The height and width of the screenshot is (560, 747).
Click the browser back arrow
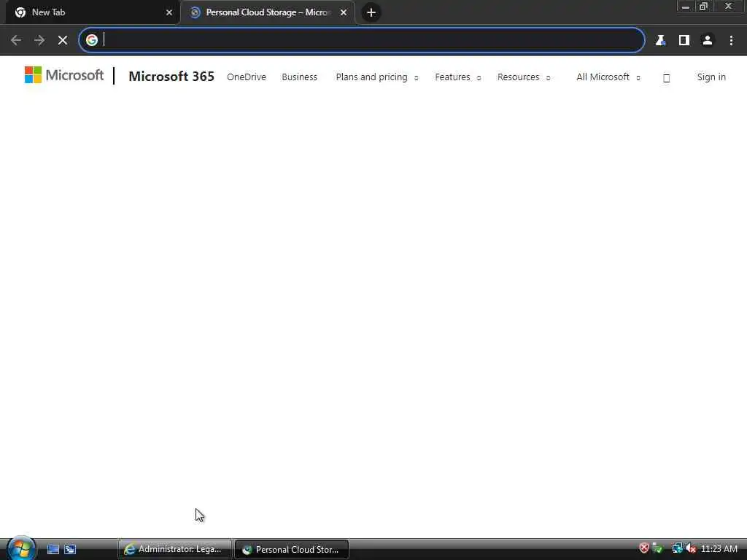(x=16, y=41)
